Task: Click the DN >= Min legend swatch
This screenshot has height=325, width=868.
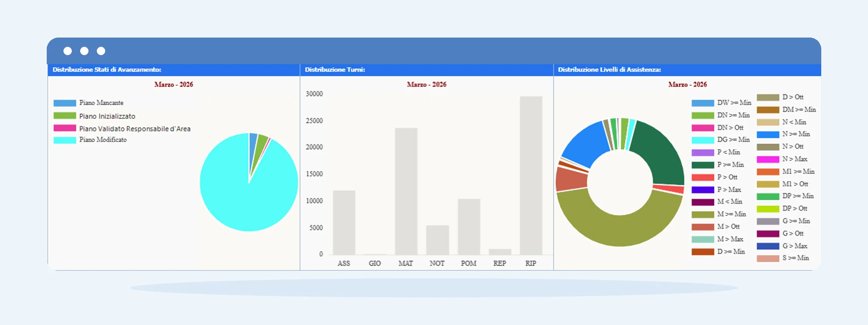Action: [x=703, y=116]
